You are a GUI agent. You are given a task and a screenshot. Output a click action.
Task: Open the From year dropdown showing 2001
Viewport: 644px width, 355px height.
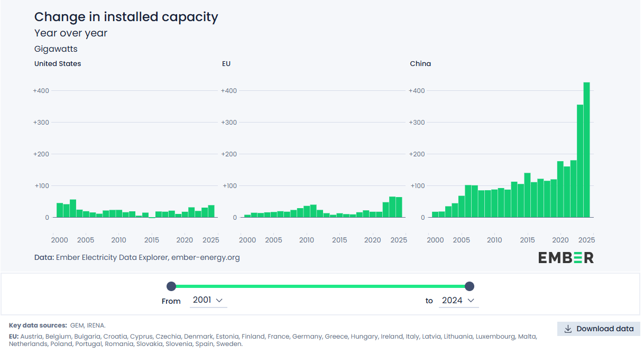(205, 300)
